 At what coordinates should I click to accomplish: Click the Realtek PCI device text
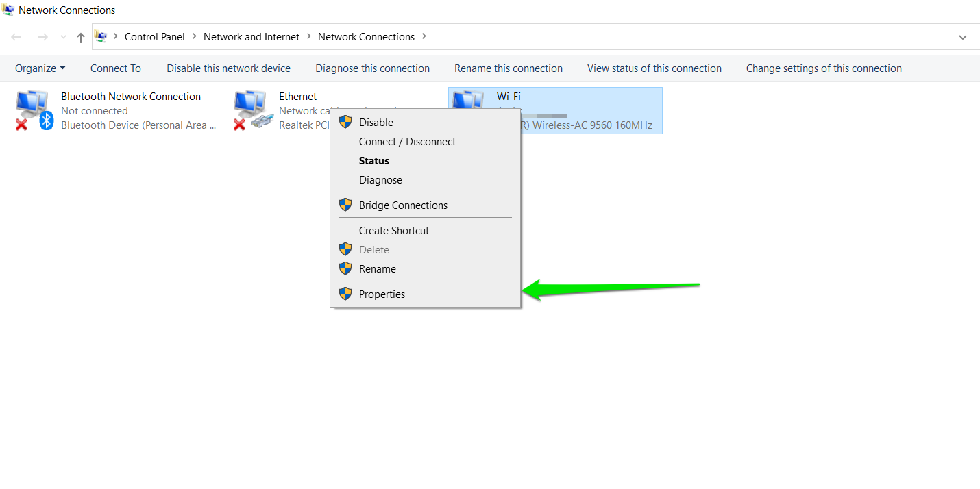304,125
